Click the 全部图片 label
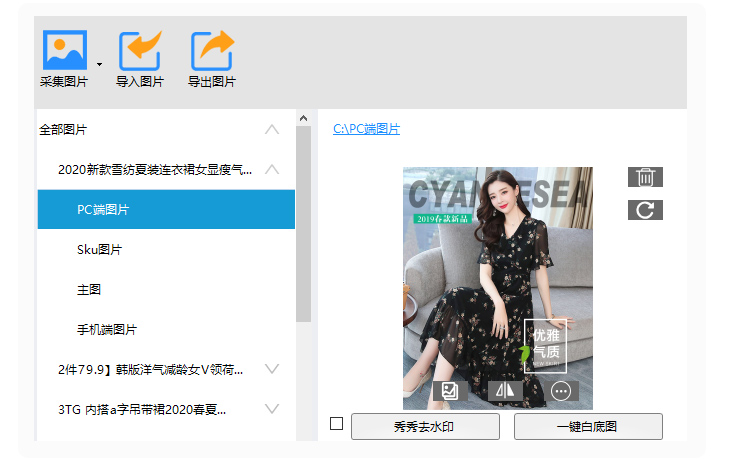This screenshot has width=734, height=461. [x=63, y=130]
